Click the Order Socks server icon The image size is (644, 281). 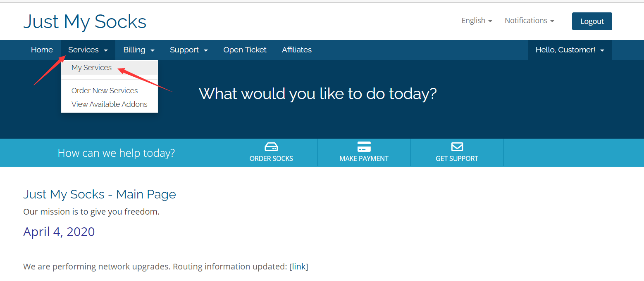pyautogui.click(x=271, y=147)
